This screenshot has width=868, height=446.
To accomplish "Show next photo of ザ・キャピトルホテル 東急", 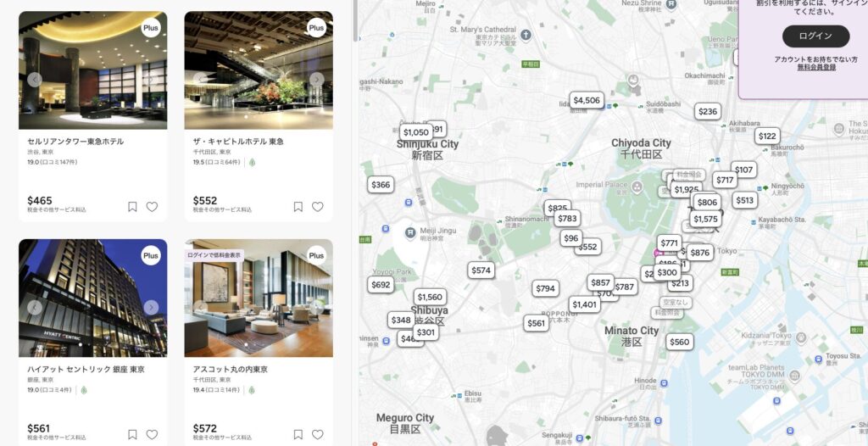I will point(317,80).
